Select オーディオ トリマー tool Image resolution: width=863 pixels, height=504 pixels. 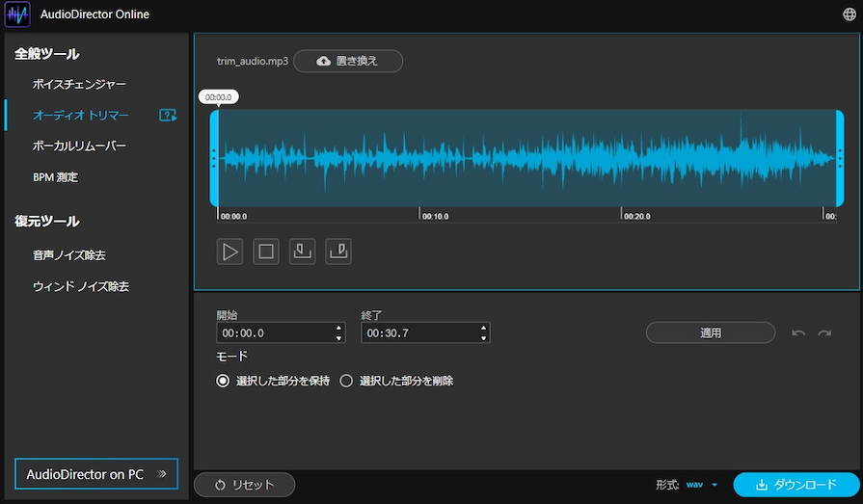click(80, 115)
